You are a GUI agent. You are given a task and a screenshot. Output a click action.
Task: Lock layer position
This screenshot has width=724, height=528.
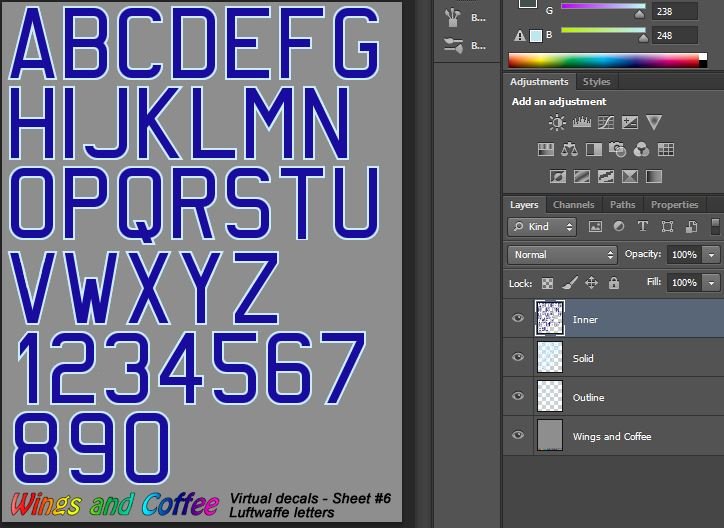tap(591, 283)
